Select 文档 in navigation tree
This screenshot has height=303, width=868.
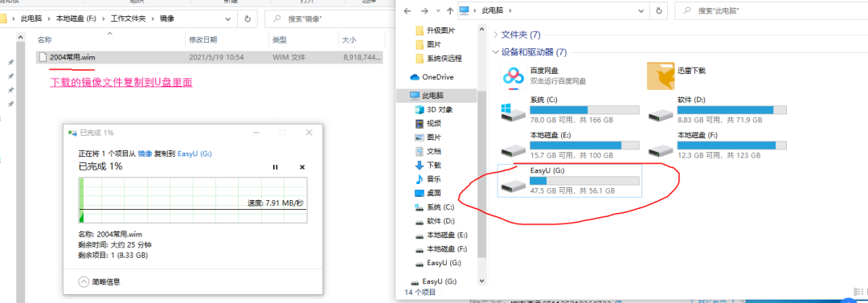[428, 151]
